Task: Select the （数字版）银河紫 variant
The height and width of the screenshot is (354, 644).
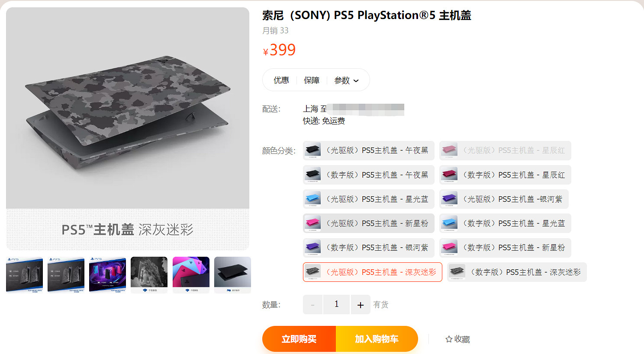Action: 368,248
